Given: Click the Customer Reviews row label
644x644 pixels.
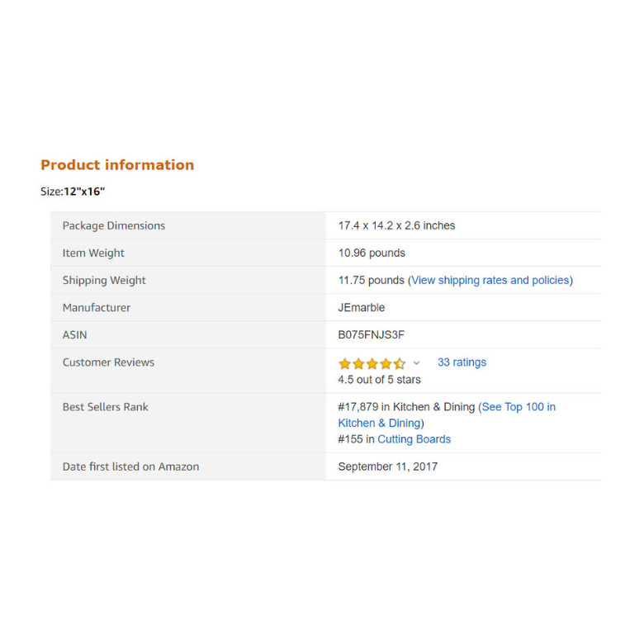Looking at the screenshot, I should click(x=108, y=362).
